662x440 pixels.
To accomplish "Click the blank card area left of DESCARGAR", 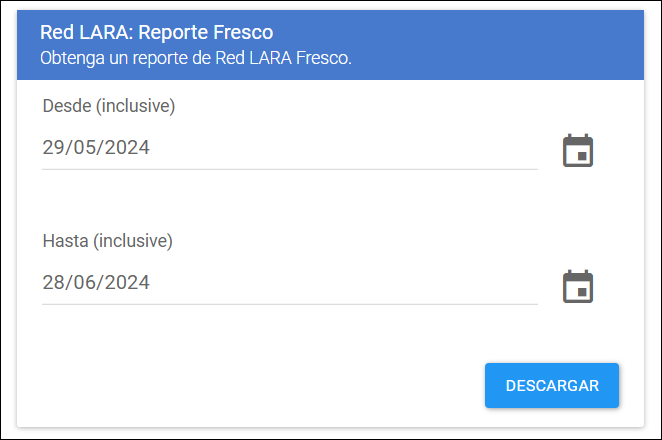I will [251, 386].
